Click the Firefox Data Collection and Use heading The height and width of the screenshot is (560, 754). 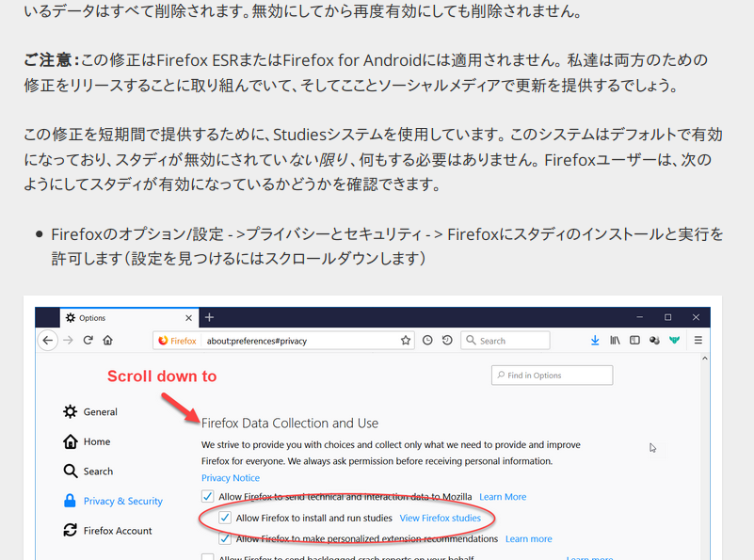290,423
